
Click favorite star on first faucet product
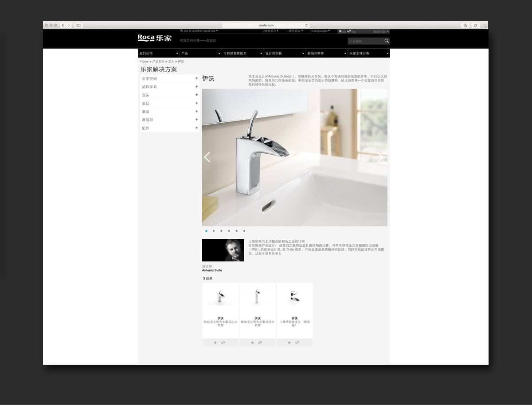click(215, 343)
